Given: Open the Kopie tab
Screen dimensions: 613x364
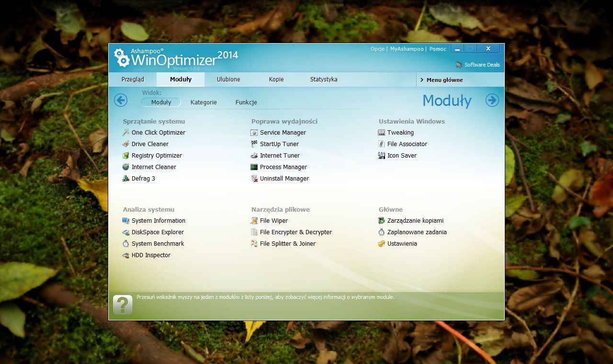Looking at the screenshot, I should pos(276,80).
